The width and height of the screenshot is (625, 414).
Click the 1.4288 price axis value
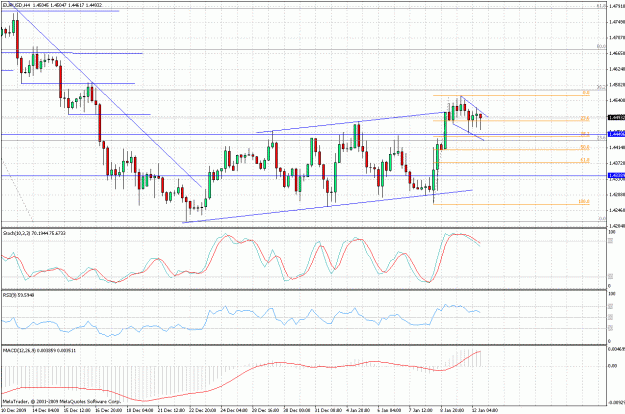[x=617, y=194]
